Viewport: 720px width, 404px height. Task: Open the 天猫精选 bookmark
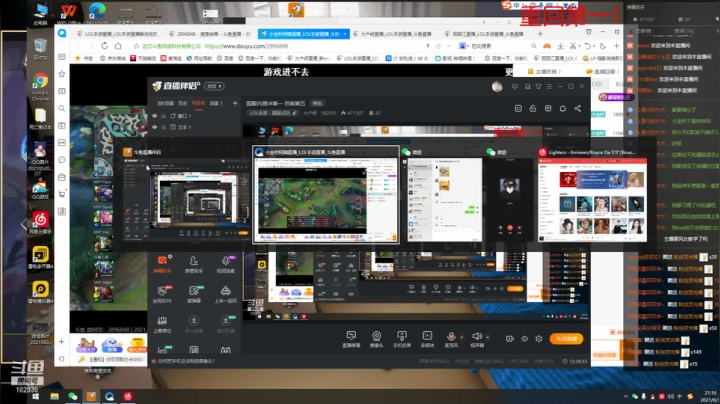coord(143,58)
